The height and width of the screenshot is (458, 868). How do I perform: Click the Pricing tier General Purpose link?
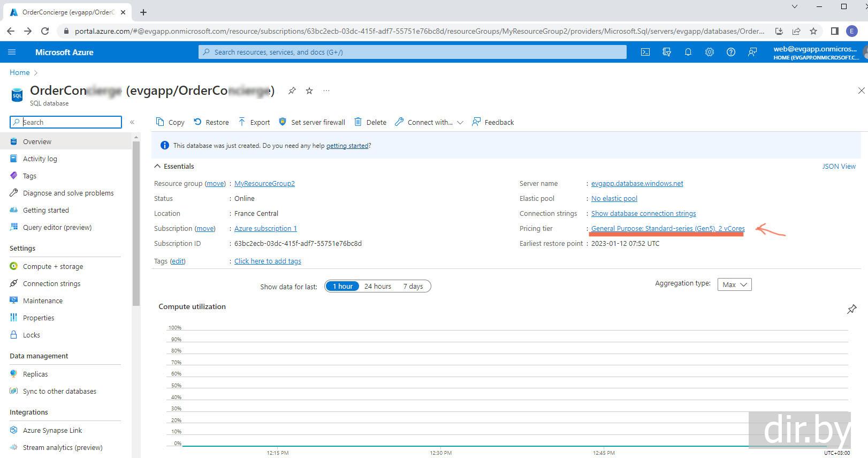point(667,228)
